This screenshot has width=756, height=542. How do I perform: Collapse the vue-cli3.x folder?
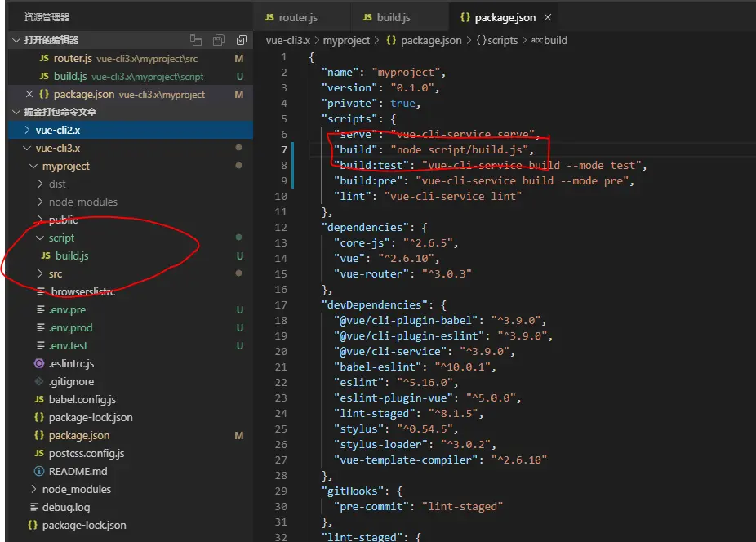tap(27, 148)
